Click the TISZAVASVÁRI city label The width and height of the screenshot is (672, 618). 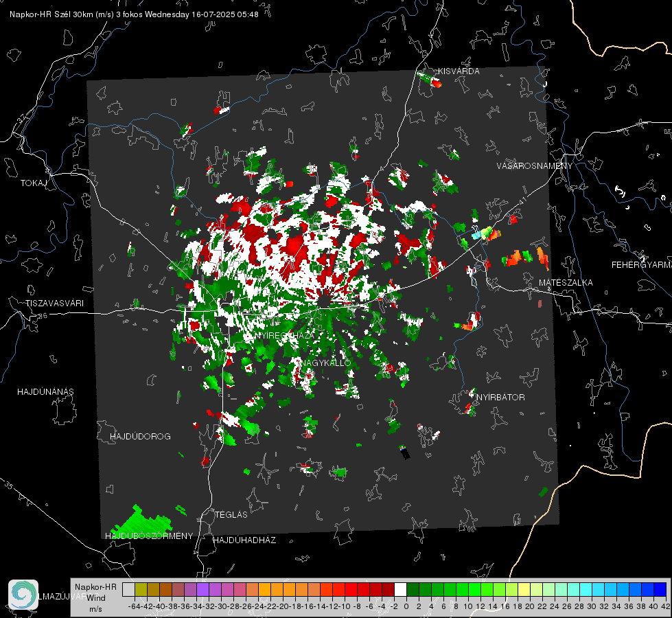[54, 304]
